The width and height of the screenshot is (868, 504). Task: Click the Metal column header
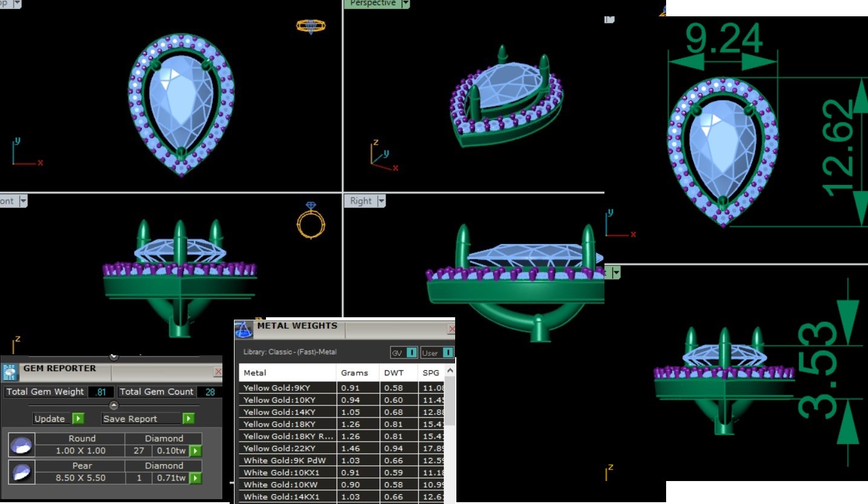(x=288, y=373)
